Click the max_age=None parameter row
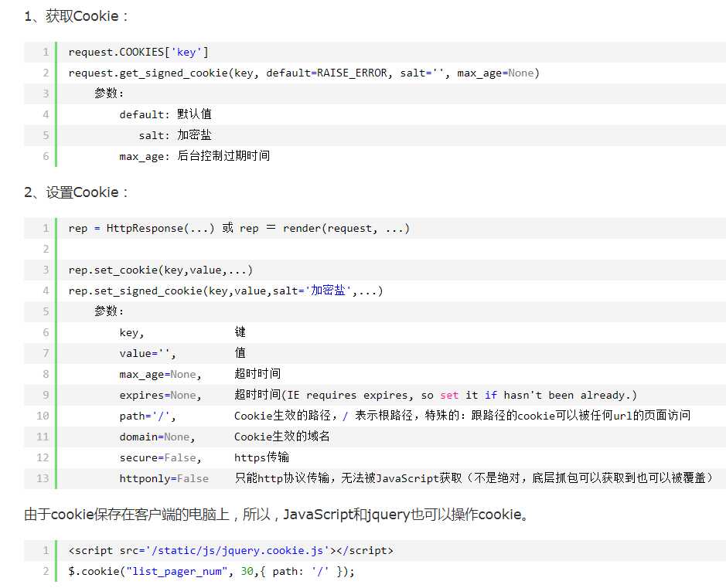 coord(200,374)
